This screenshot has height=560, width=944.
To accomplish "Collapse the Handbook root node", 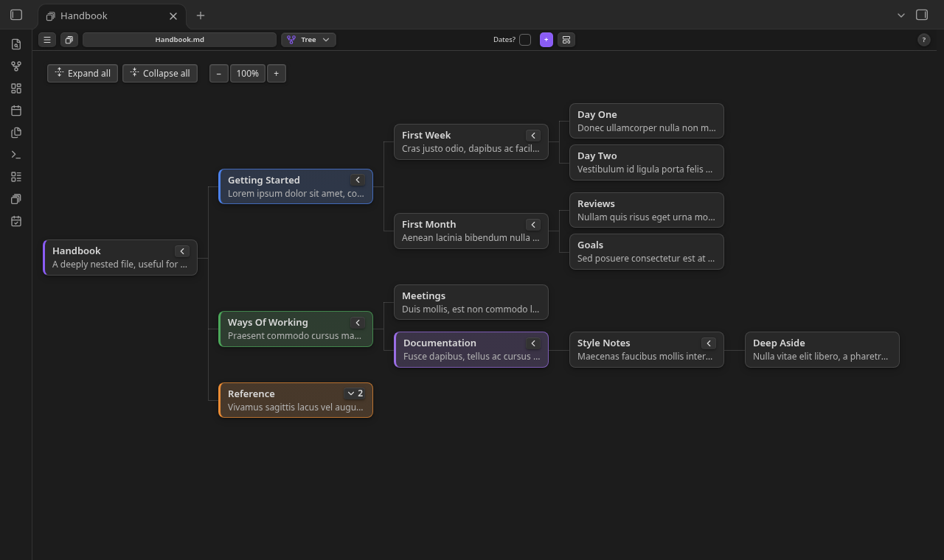I will pyautogui.click(x=182, y=251).
